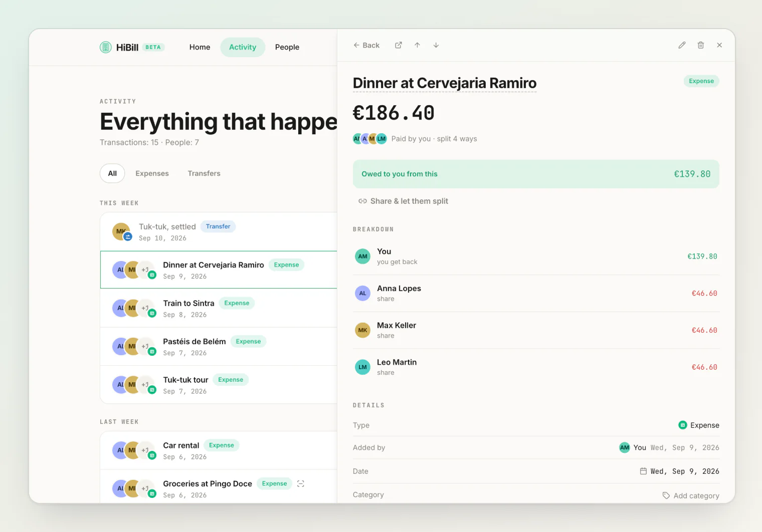Click Share & let them split link

[x=404, y=201]
